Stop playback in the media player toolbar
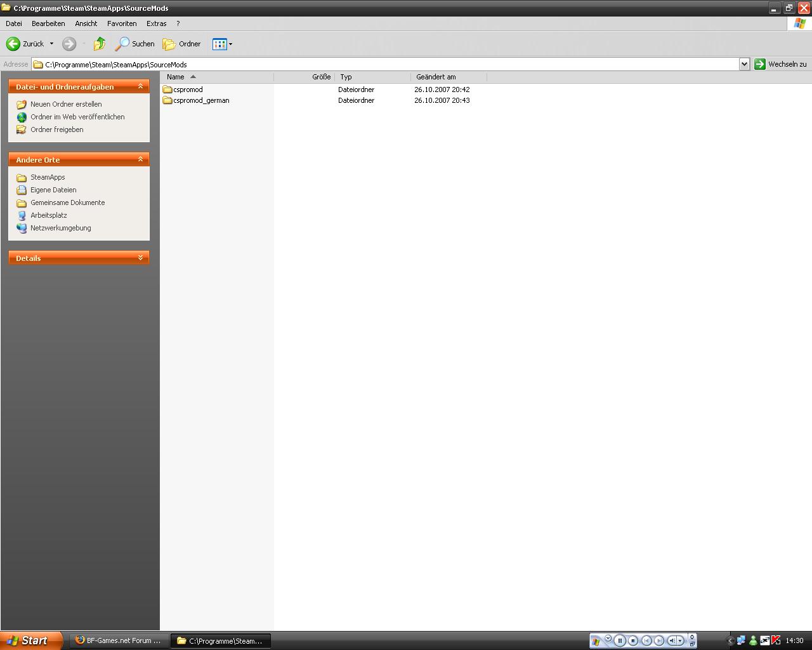This screenshot has height=650, width=812. tap(632, 640)
